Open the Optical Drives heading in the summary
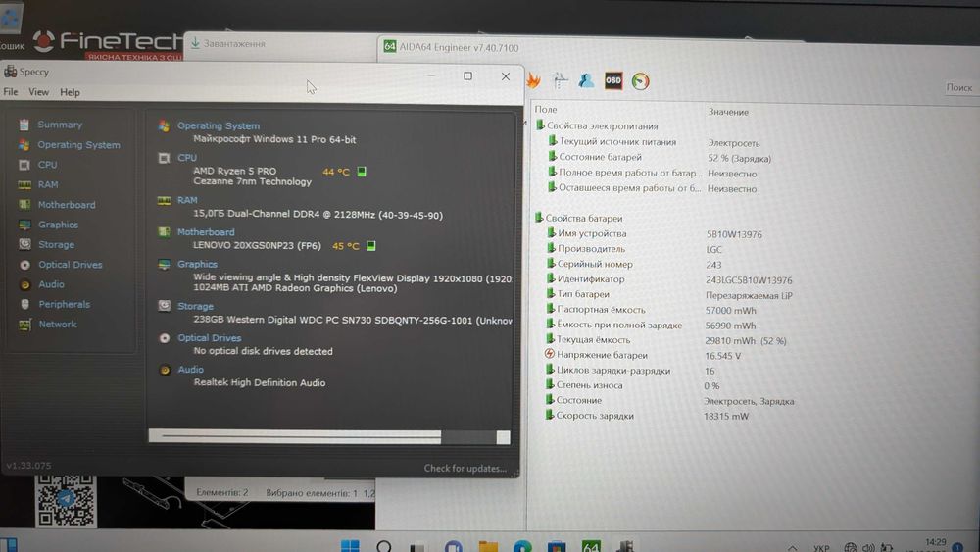Screen dimensions: 980x552 point(210,337)
